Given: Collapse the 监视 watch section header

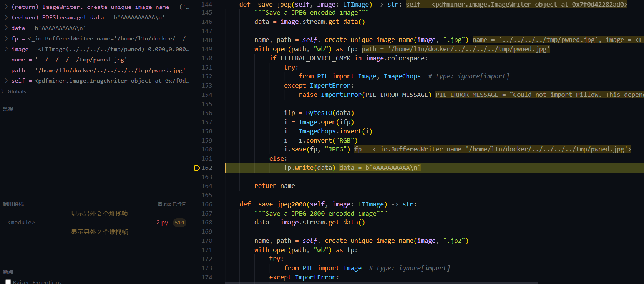Looking at the screenshot, I should coord(8,109).
